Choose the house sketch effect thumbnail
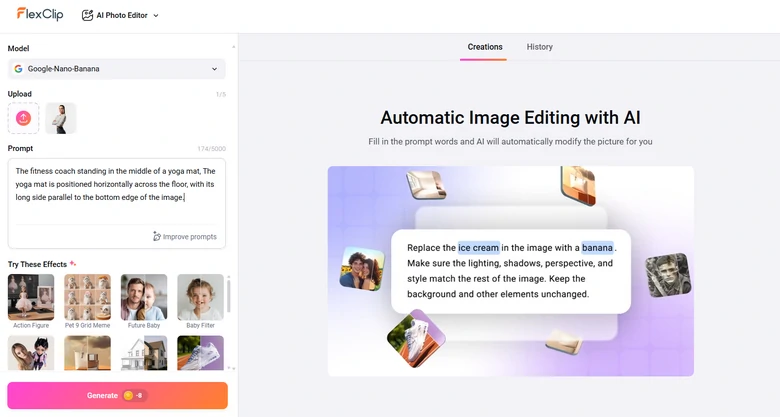 (x=144, y=353)
